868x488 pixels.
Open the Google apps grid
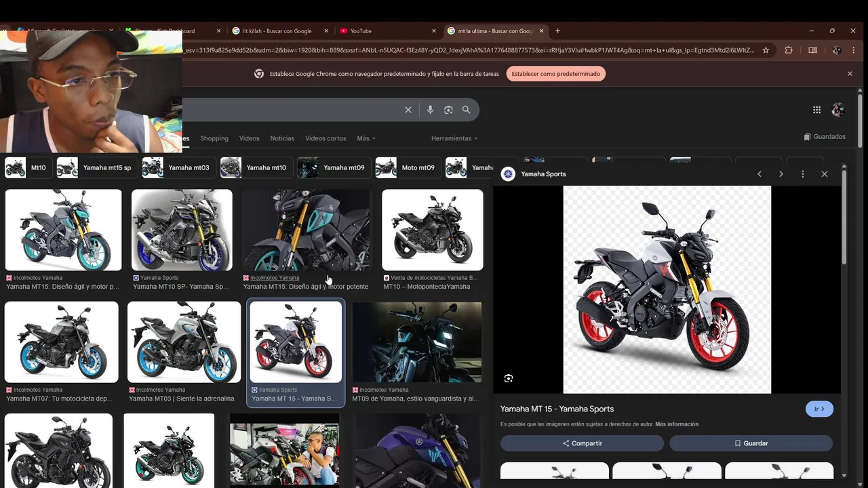(816, 110)
